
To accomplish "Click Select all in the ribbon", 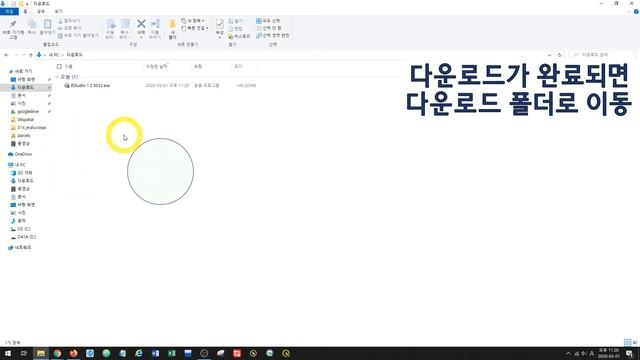I will pyautogui.click(x=268, y=21).
